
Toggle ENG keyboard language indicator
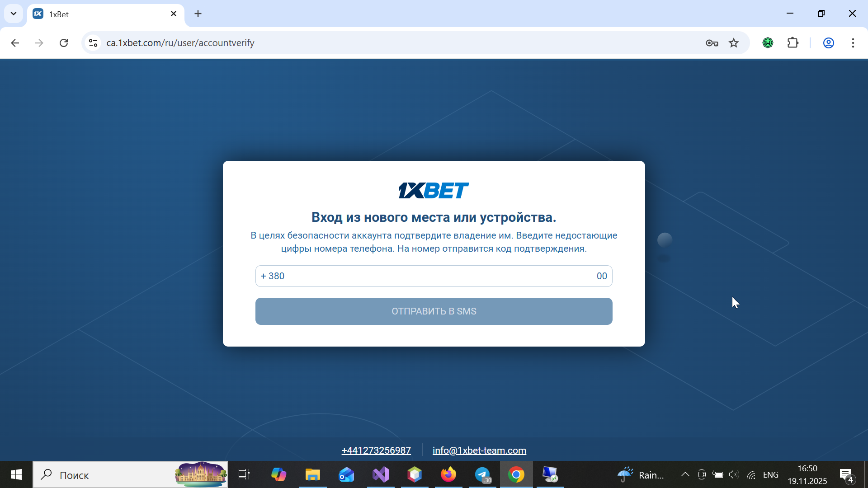tap(770, 474)
